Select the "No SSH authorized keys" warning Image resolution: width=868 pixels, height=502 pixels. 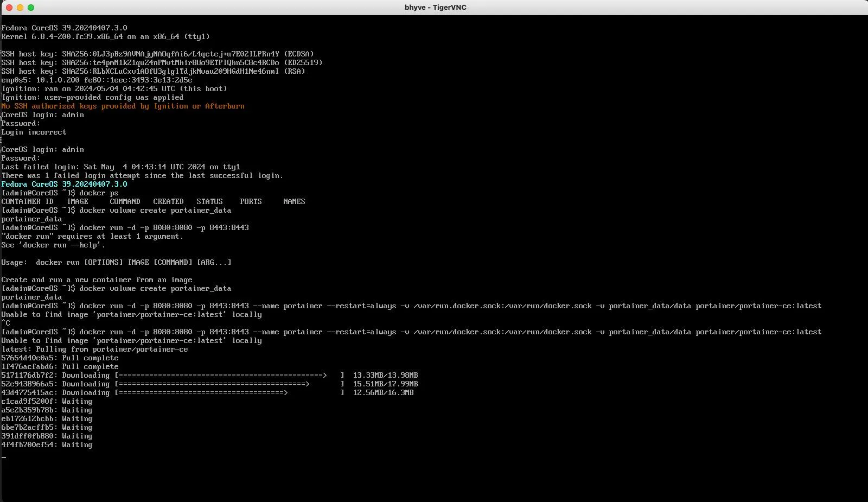[x=123, y=106]
